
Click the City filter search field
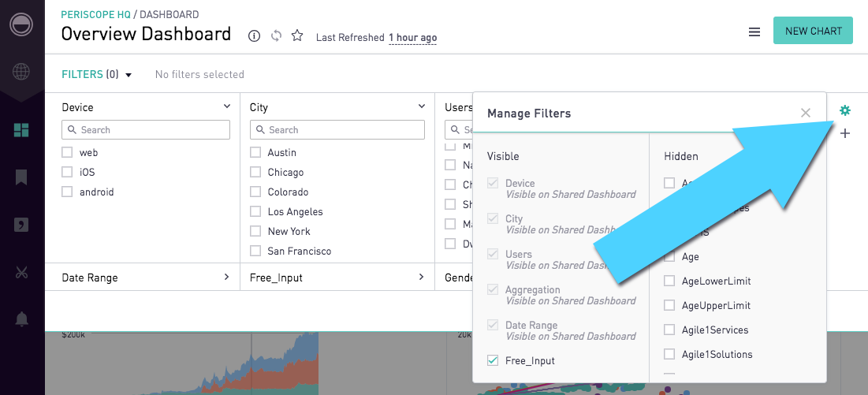pyautogui.click(x=337, y=129)
